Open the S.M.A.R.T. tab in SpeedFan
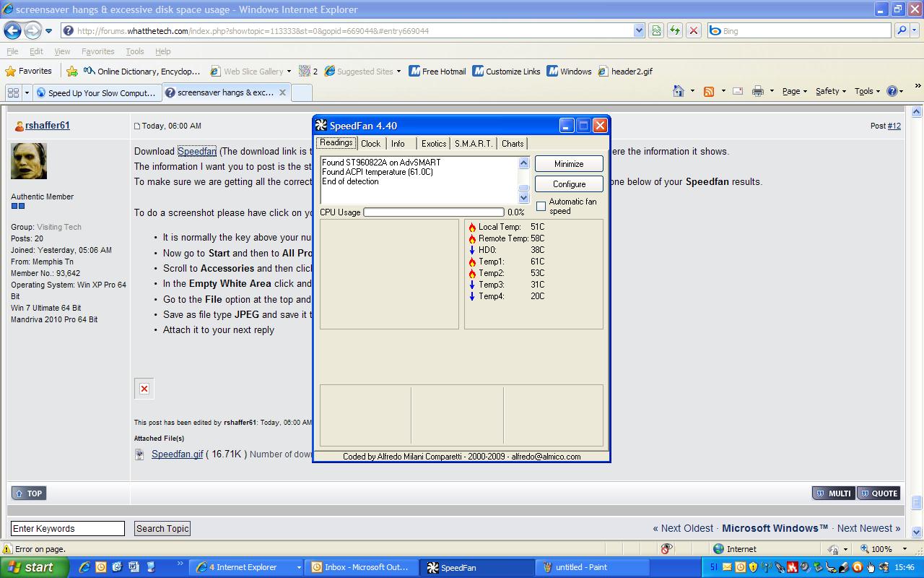The height and width of the screenshot is (578, 924). tap(474, 144)
